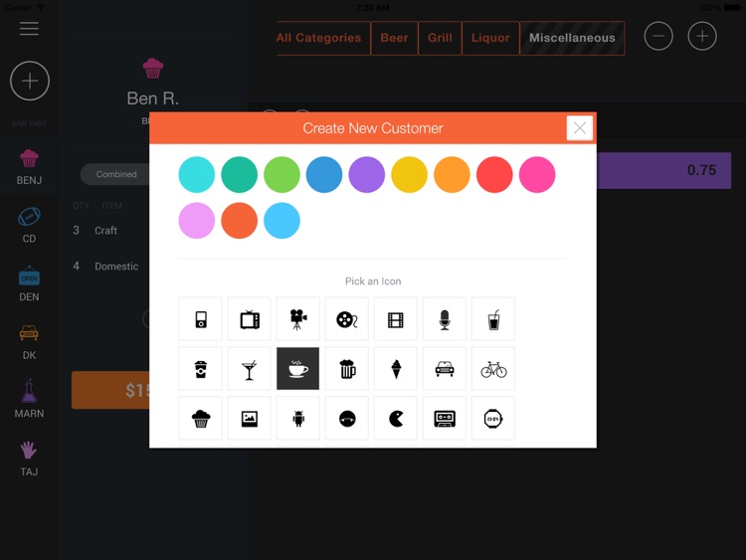Add a new bar tab with plus circle
The height and width of the screenshot is (560, 746).
(30, 81)
